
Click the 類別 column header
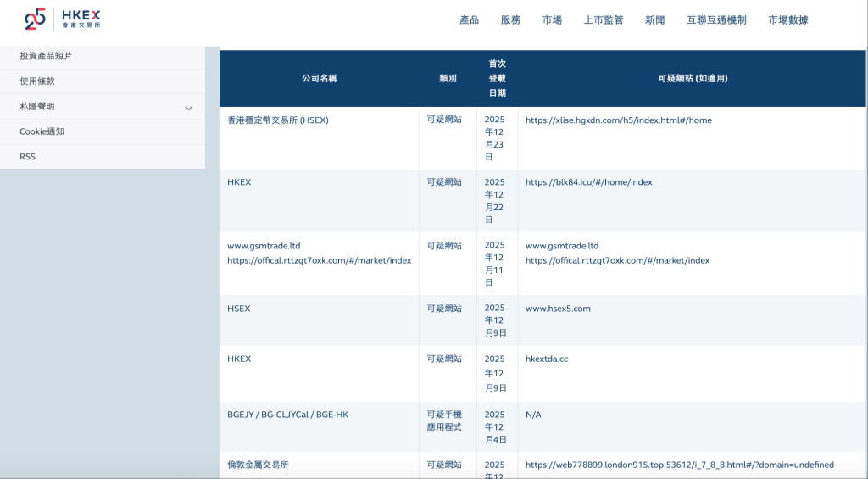tap(448, 78)
